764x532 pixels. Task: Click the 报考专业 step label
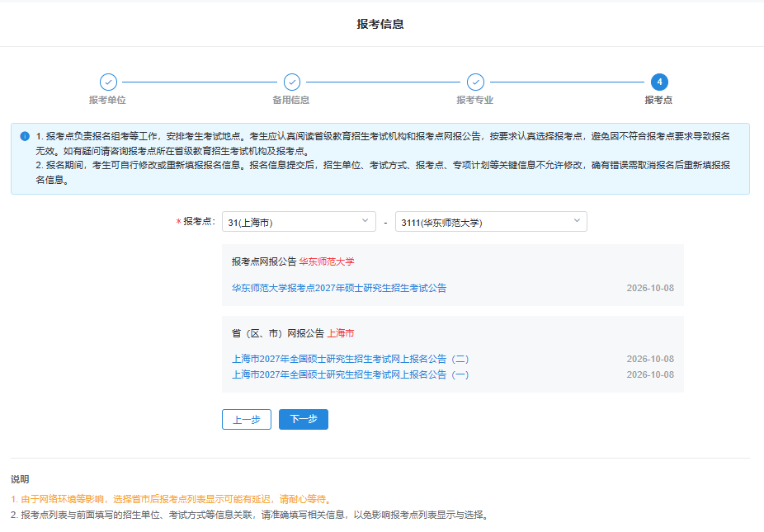[x=475, y=100]
